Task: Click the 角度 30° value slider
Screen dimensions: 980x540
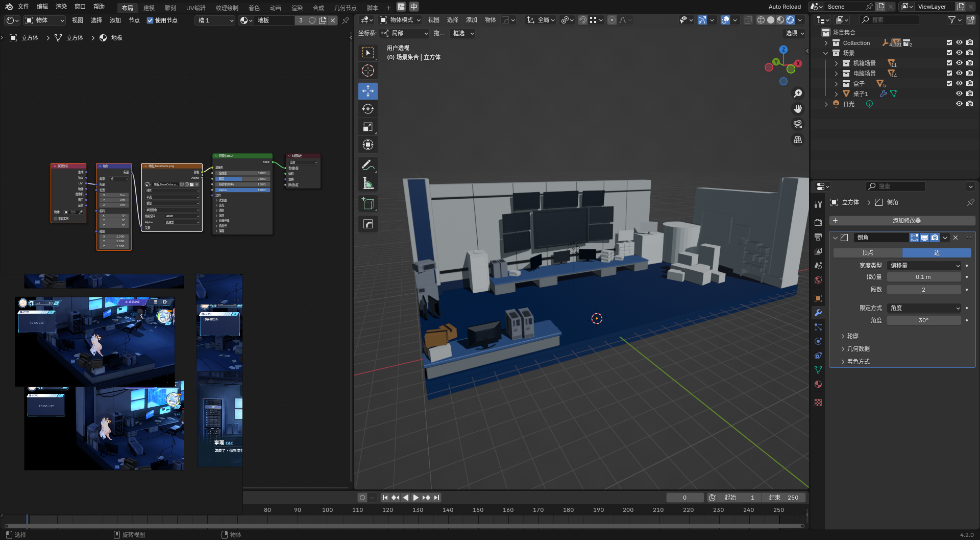Action: (x=923, y=320)
